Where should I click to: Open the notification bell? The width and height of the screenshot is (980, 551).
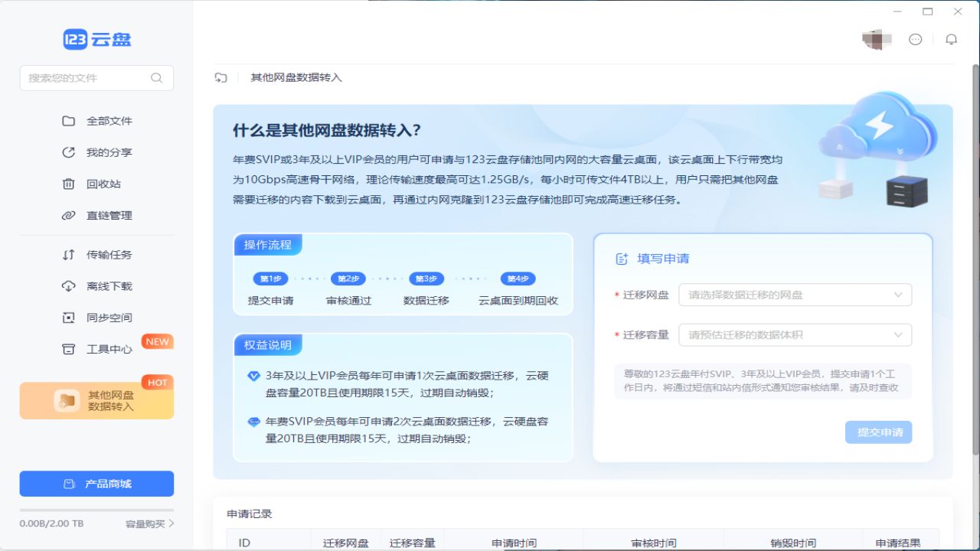[952, 39]
